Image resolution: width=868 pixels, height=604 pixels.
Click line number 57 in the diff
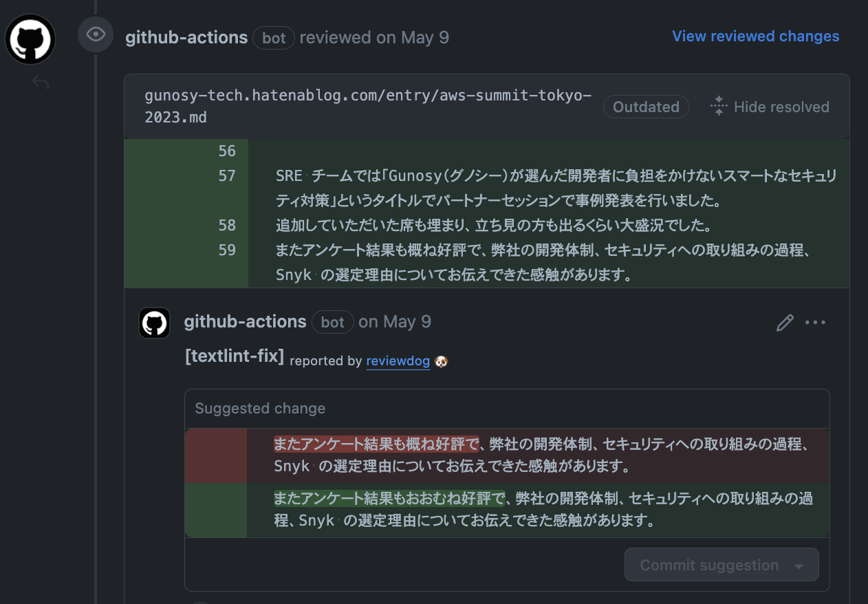tap(227, 176)
